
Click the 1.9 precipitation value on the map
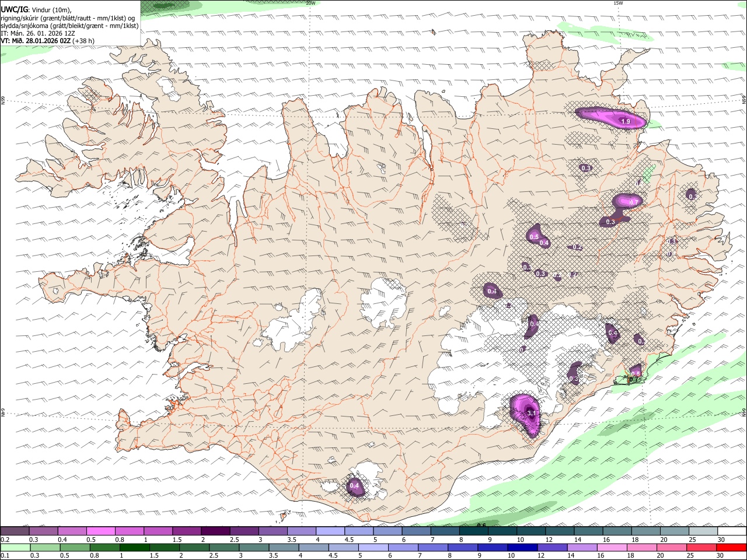pos(625,121)
